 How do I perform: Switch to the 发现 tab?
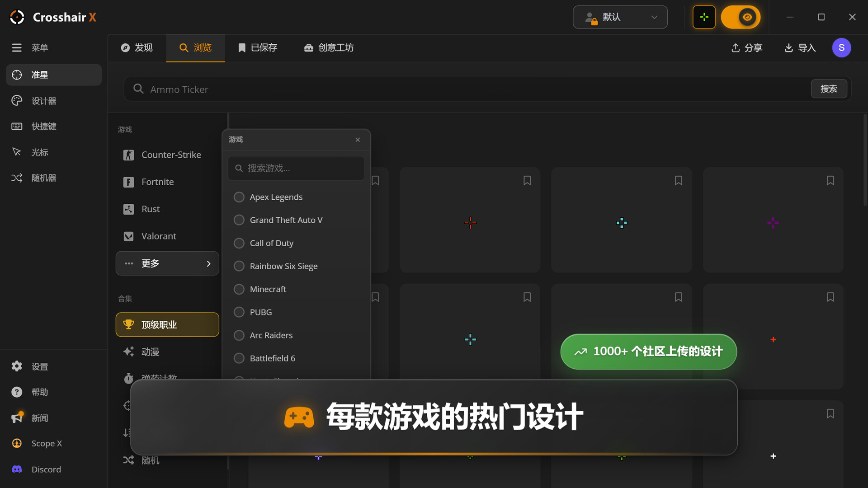click(137, 48)
